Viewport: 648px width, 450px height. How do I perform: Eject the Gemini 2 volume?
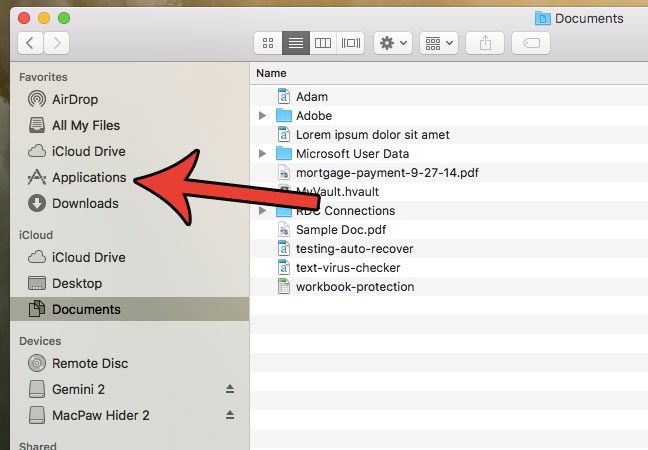coord(229,389)
